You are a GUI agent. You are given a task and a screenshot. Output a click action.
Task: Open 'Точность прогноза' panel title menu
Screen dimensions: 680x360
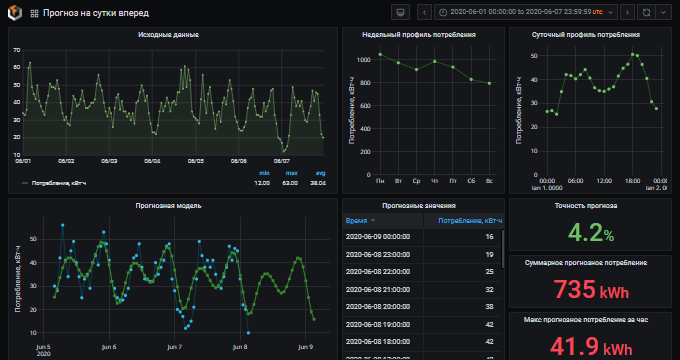click(586, 206)
